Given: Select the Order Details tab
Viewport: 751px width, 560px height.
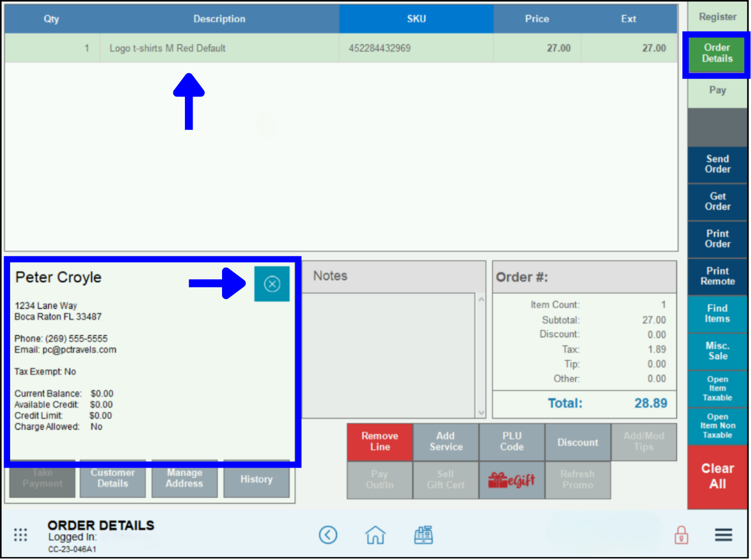Looking at the screenshot, I should coord(716,53).
